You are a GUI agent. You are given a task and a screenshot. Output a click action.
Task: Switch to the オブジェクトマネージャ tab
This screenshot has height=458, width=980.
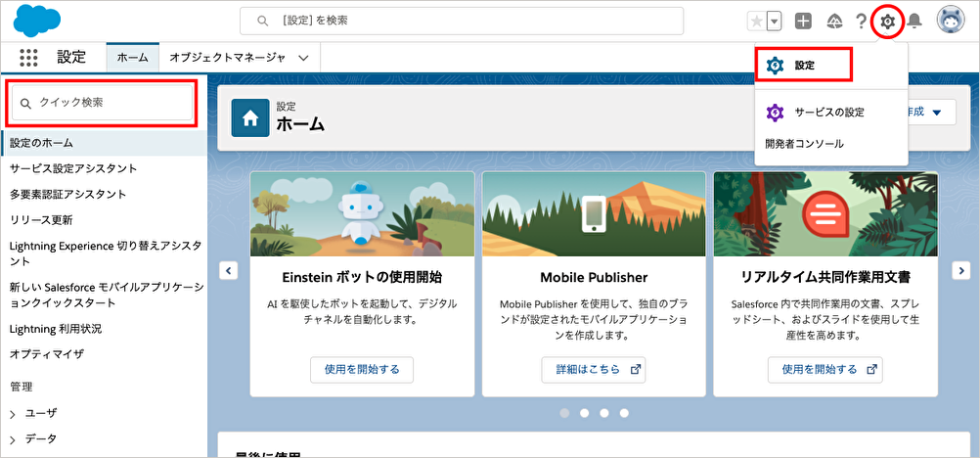(228, 58)
